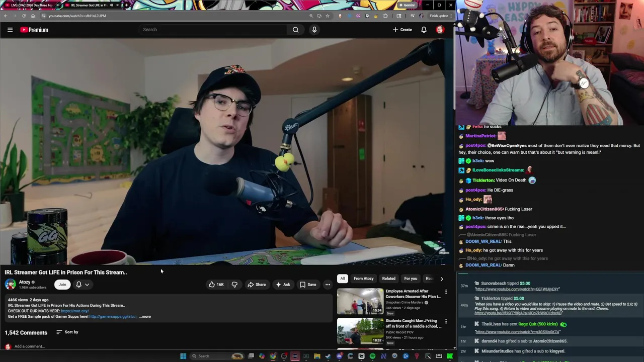Go back in browser
The height and width of the screenshot is (362, 644).
[x=6, y=16]
